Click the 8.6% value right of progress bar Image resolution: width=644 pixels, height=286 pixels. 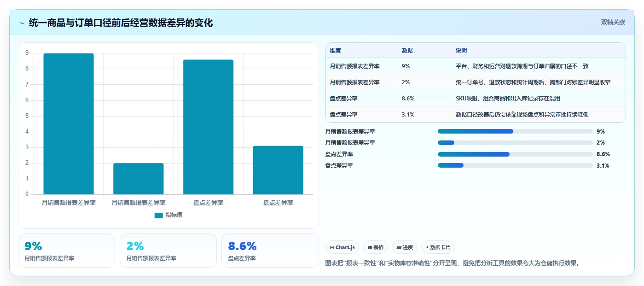[x=603, y=154]
